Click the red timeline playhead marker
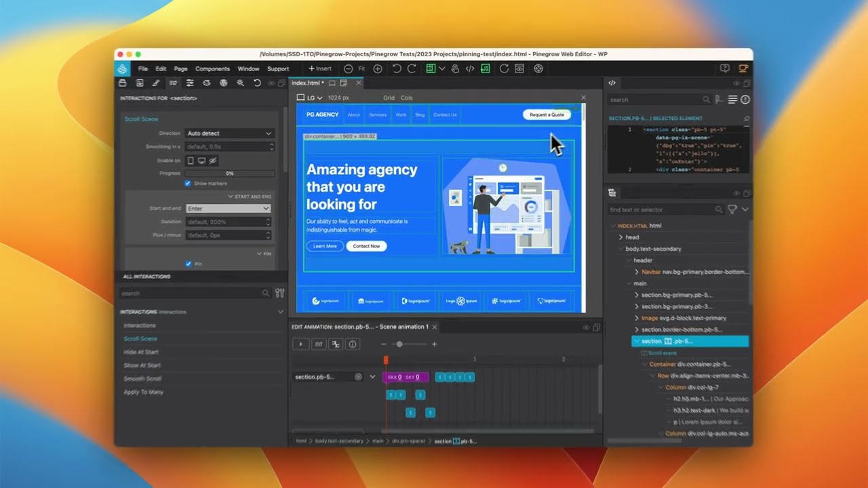868x488 pixels. click(386, 360)
